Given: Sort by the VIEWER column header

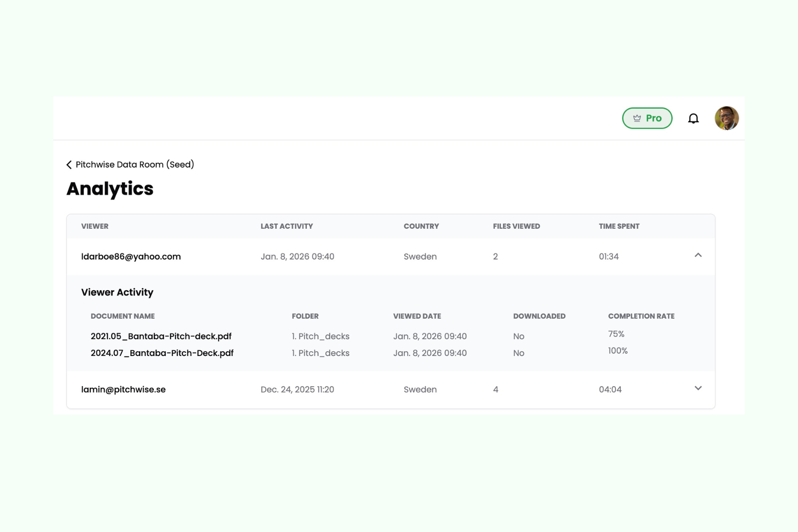Looking at the screenshot, I should (x=95, y=226).
